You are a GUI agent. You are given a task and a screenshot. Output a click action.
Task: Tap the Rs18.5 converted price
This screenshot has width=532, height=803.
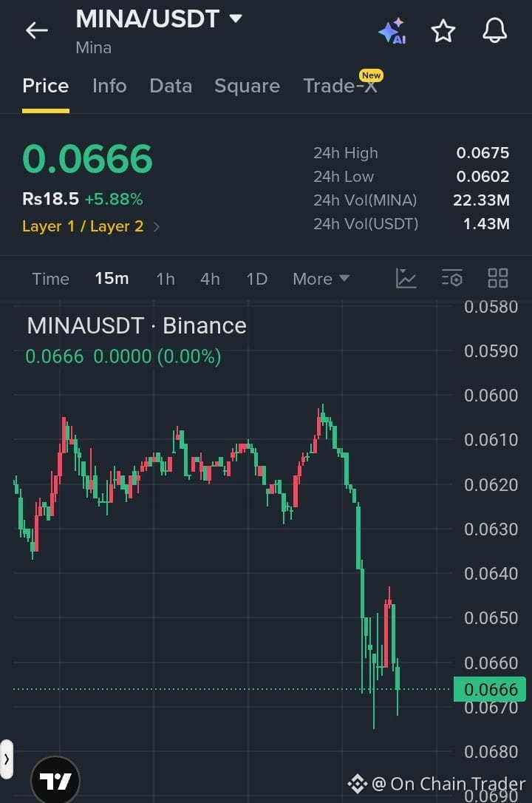[51, 199]
